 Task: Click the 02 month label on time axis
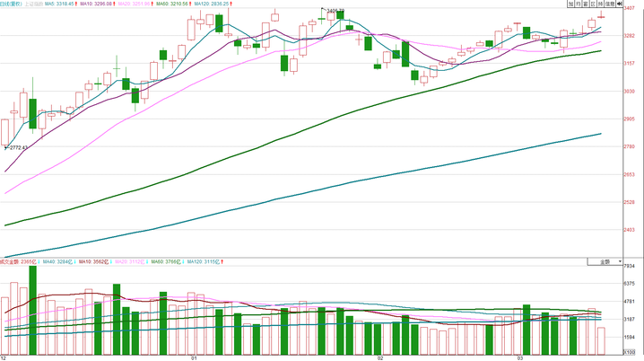(x=380, y=358)
